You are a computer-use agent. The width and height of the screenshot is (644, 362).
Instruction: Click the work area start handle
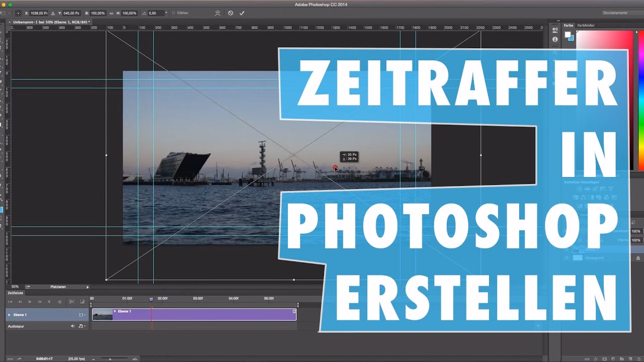click(91, 305)
